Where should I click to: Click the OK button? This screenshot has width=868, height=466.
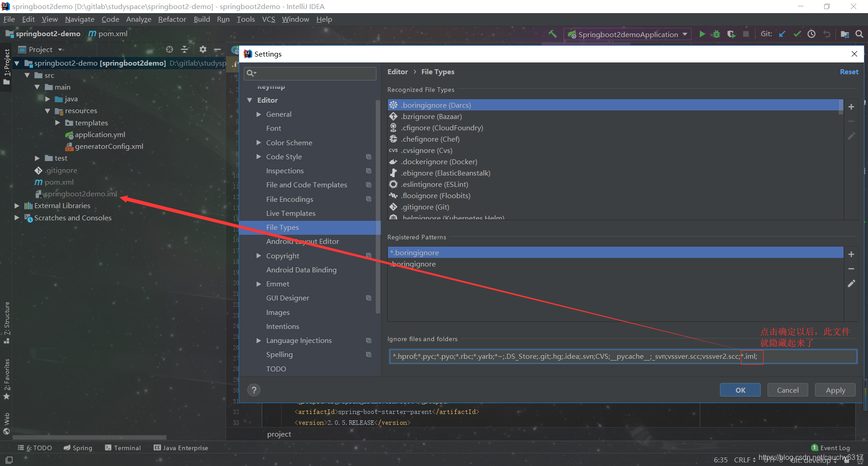coord(740,390)
